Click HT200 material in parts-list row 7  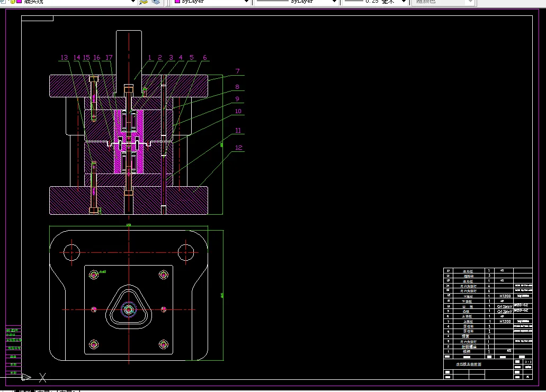pos(505,322)
